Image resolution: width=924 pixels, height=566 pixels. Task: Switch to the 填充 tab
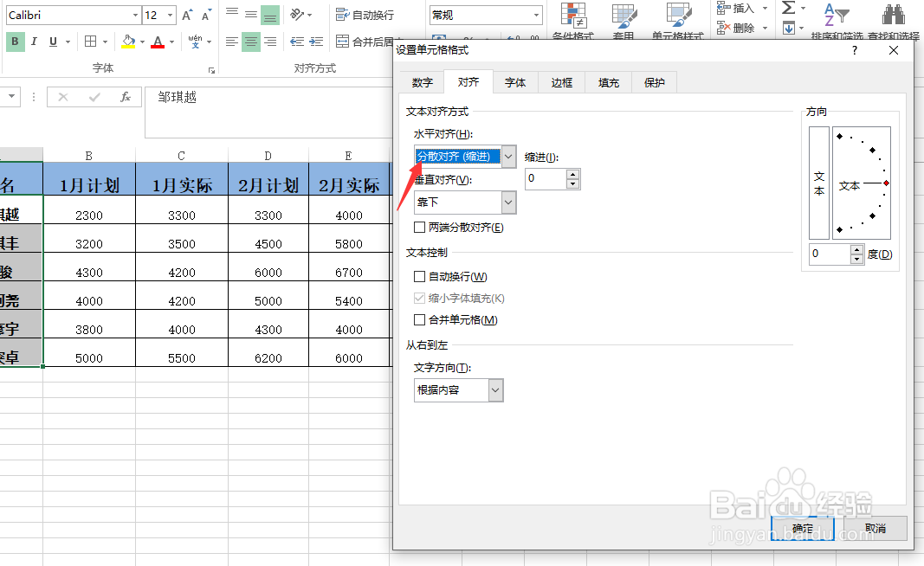coord(608,82)
